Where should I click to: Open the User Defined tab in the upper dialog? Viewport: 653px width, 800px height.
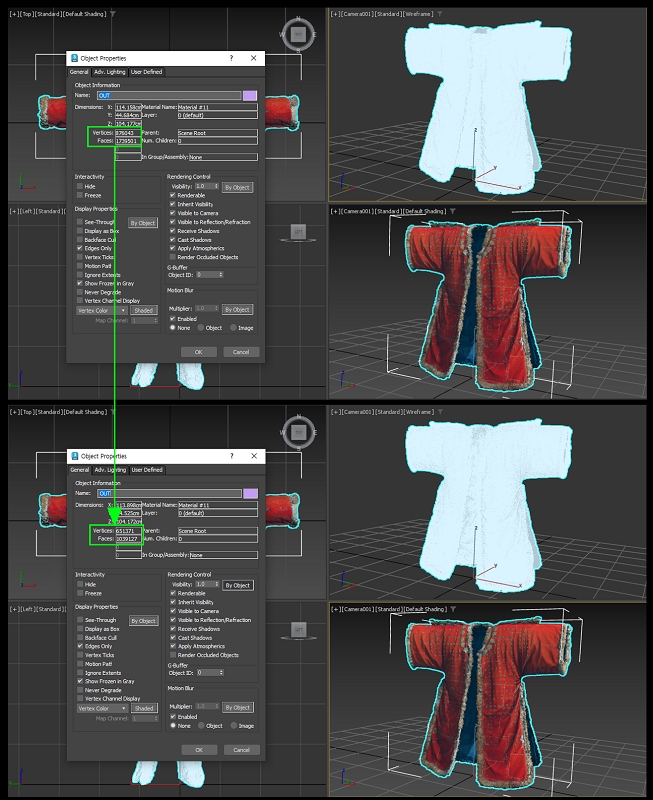point(146,72)
